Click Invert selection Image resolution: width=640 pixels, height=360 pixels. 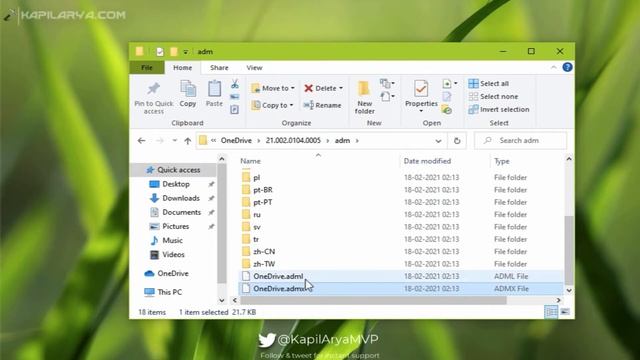pos(499,109)
